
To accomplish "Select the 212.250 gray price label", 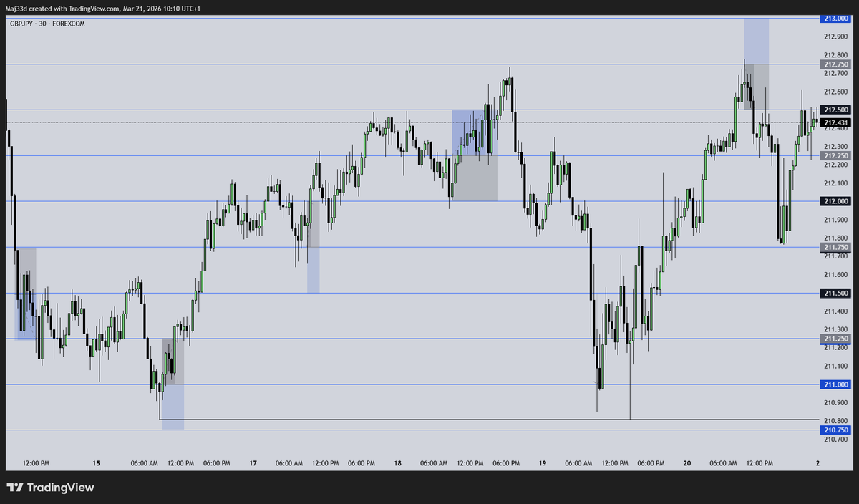I will [x=835, y=155].
